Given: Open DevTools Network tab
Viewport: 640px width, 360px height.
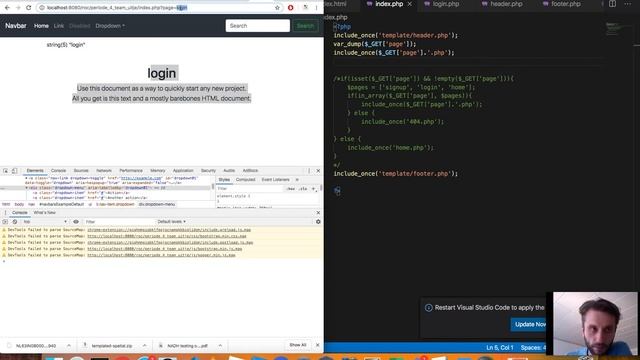Looking at the screenshot, I should (104, 171).
